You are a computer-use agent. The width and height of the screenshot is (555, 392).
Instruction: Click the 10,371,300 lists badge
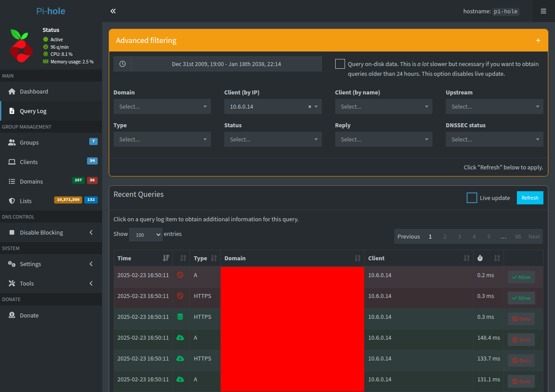coord(68,200)
